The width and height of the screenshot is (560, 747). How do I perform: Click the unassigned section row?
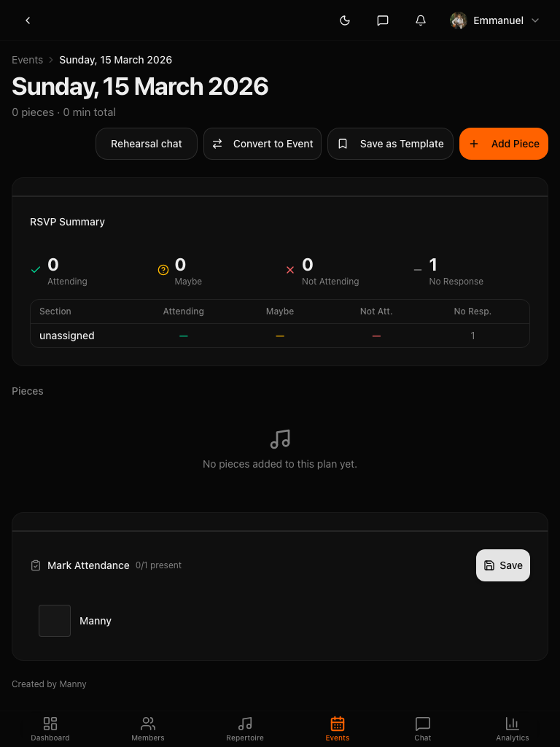tap(67, 336)
